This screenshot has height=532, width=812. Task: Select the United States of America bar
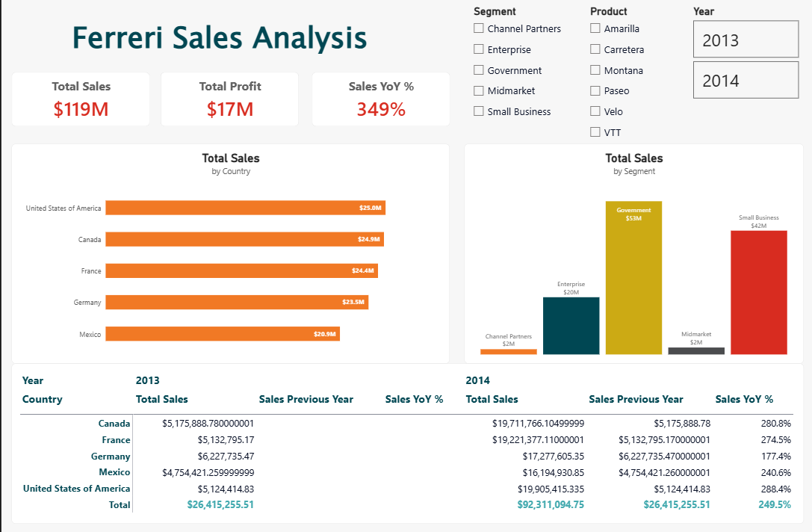(246, 208)
